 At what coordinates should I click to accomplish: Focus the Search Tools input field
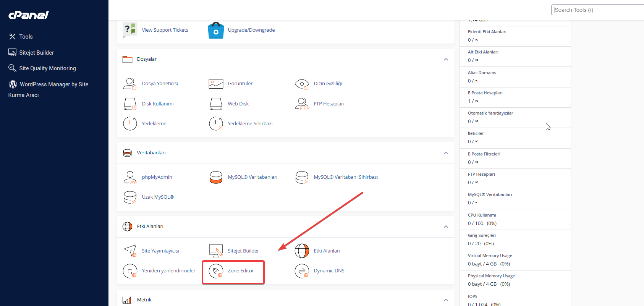[598, 10]
